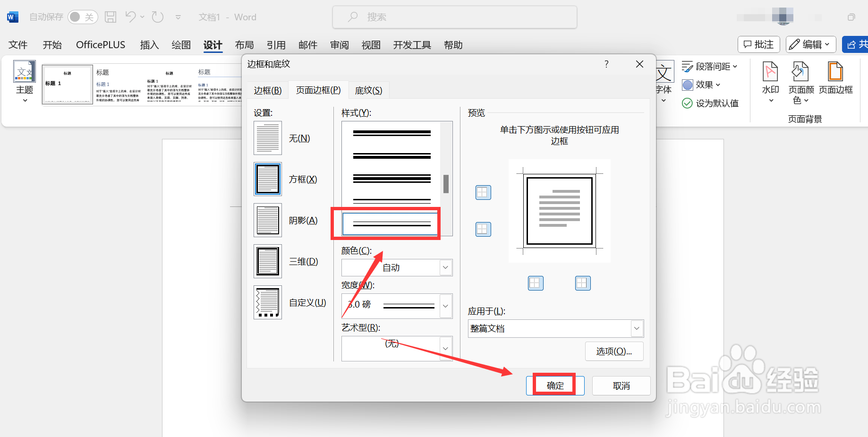Open the Editing (编辑) mode dropdown
Viewport: 868px width, 437px height.
pos(811,44)
